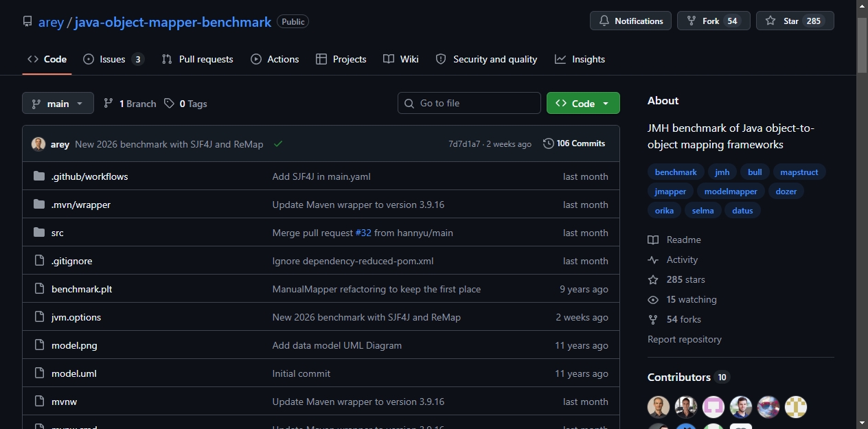
Task: Open the jvm.options file
Action: pos(76,317)
